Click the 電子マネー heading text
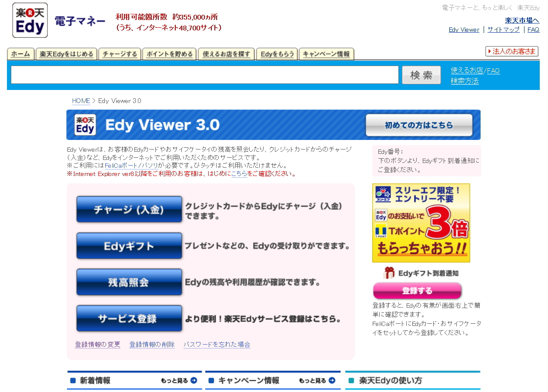This screenshot has width=548, height=392. point(80,21)
